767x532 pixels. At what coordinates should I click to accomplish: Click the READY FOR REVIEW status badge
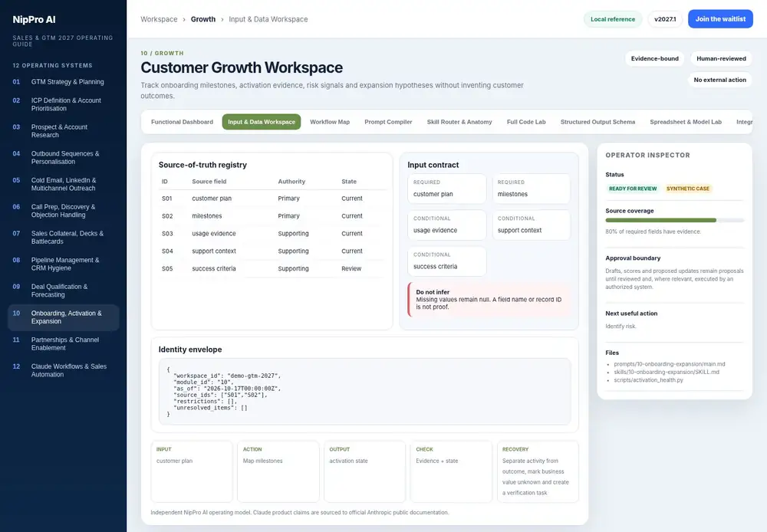pos(633,189)
